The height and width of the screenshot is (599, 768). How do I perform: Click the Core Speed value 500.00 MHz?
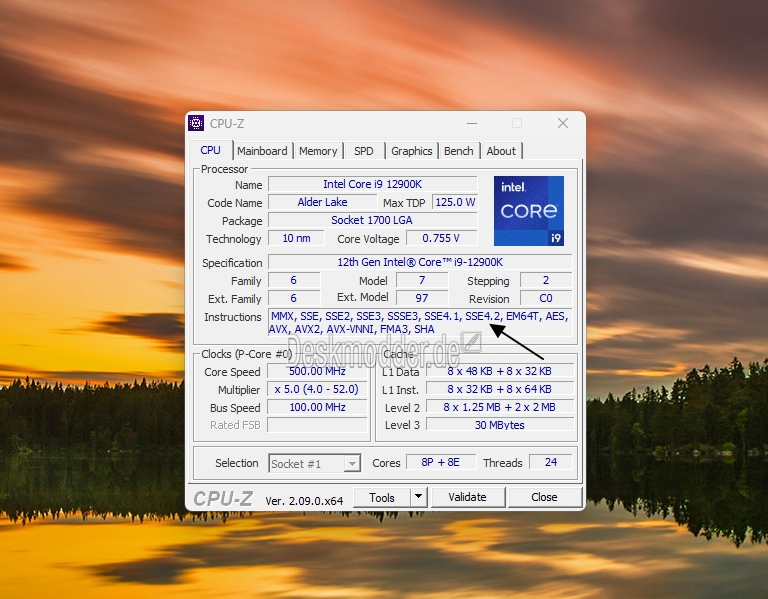coord(317,371)
